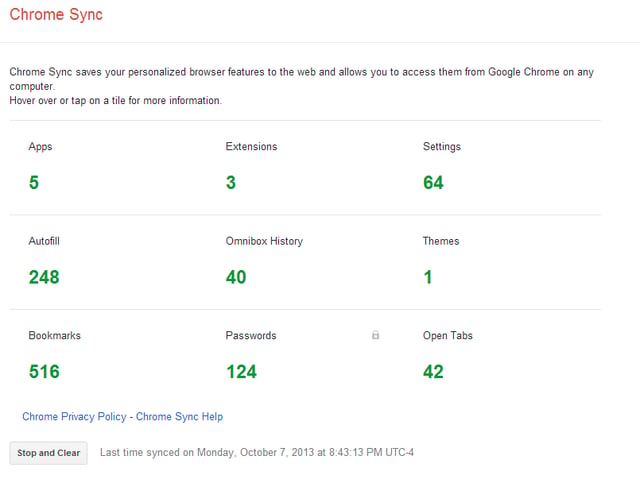Click the Apps count 5
The height and width of the screenshot is (479, 640).
click(x=34, y=182)
